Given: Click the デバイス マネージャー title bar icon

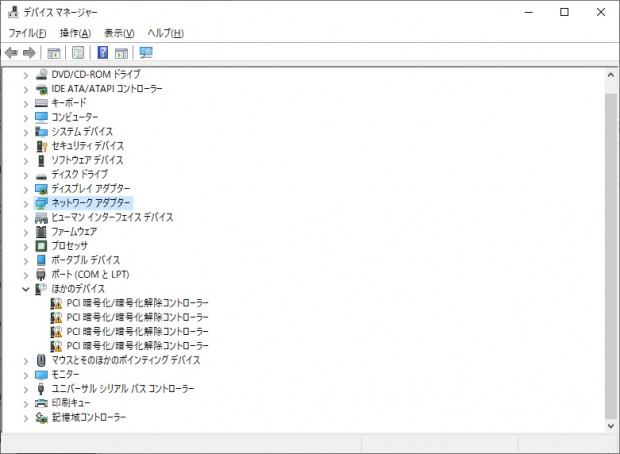Looking at the screenshot, I should click(x=13, y=12).
